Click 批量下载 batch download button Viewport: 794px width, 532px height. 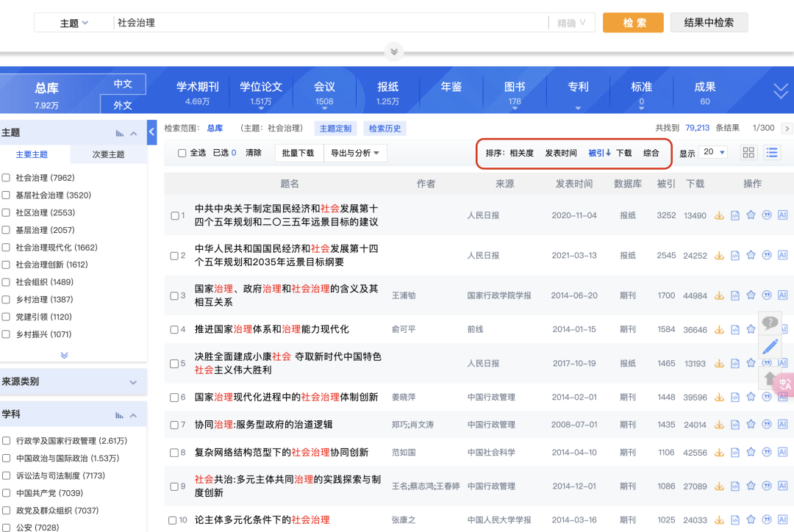(298, 153)
